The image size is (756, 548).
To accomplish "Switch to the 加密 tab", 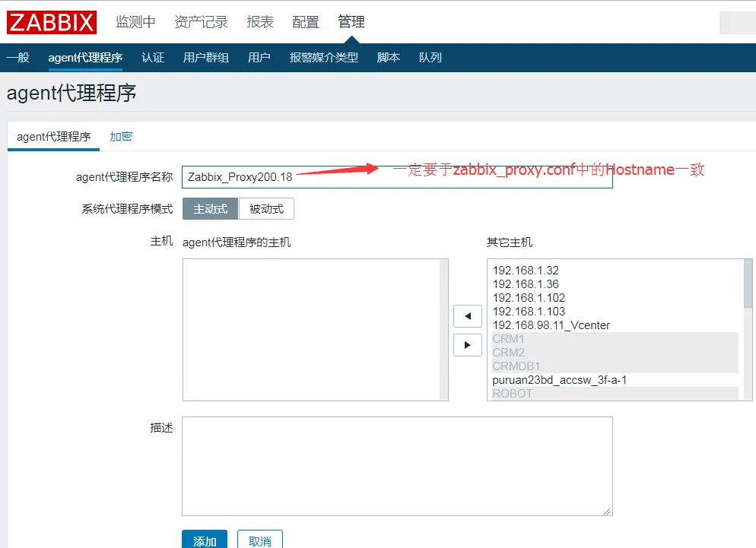I will tap(121, 137).
